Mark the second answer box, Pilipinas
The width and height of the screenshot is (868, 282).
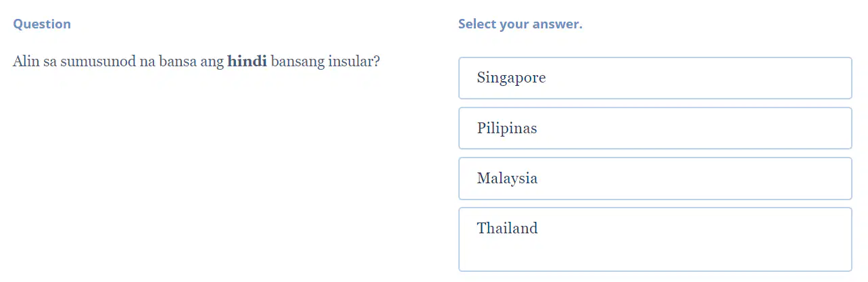[655, 128]
